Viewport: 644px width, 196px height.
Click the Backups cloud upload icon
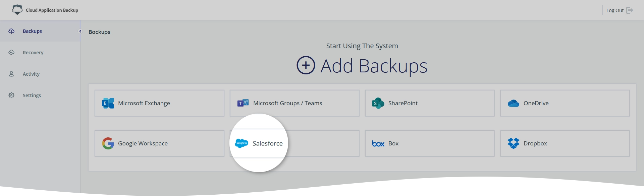coord(11,31)
